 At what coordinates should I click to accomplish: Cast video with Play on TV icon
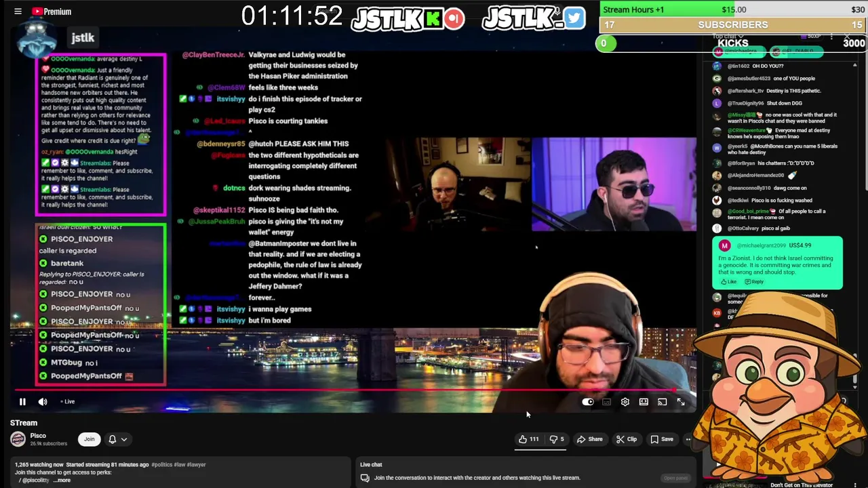(662, 402)
